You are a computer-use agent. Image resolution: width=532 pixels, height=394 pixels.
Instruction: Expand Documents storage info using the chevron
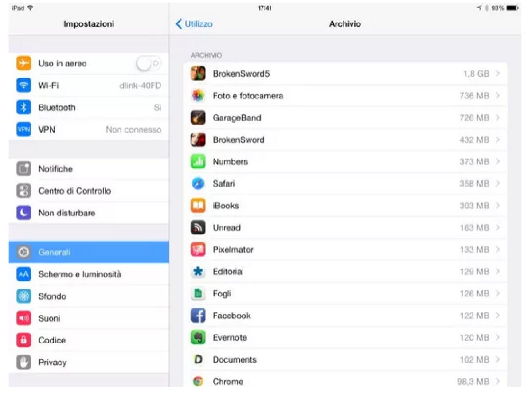click(x=497, y=359)
